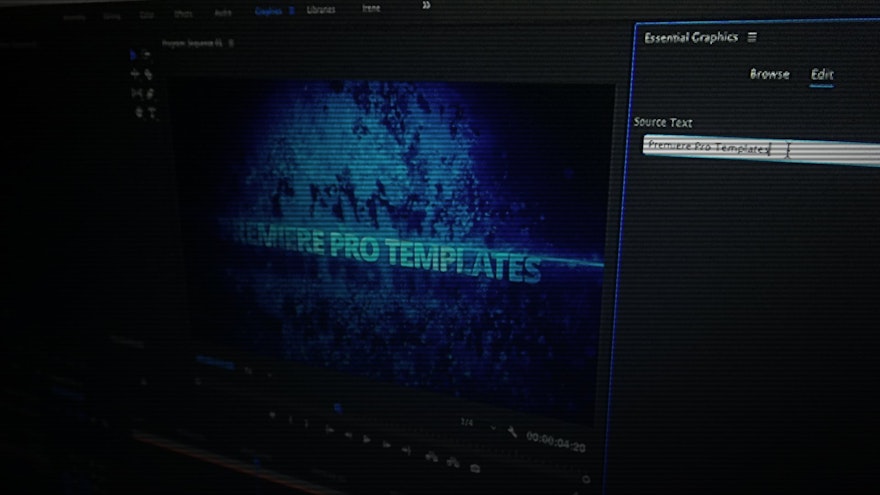
Task: Open the Program Sequence panel menu
Action: (231, 43)
